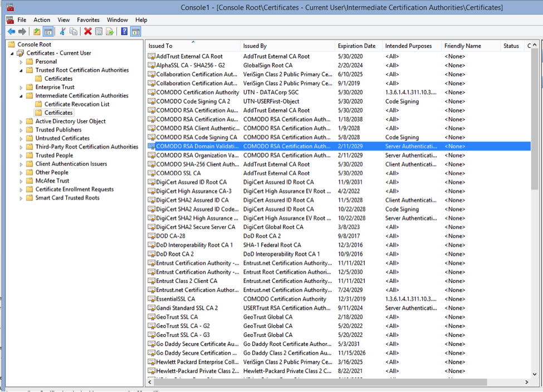Select the Copy toolbar icon
Image resolution: width=543 pixels, height=392 pixels.
[75, 31]
